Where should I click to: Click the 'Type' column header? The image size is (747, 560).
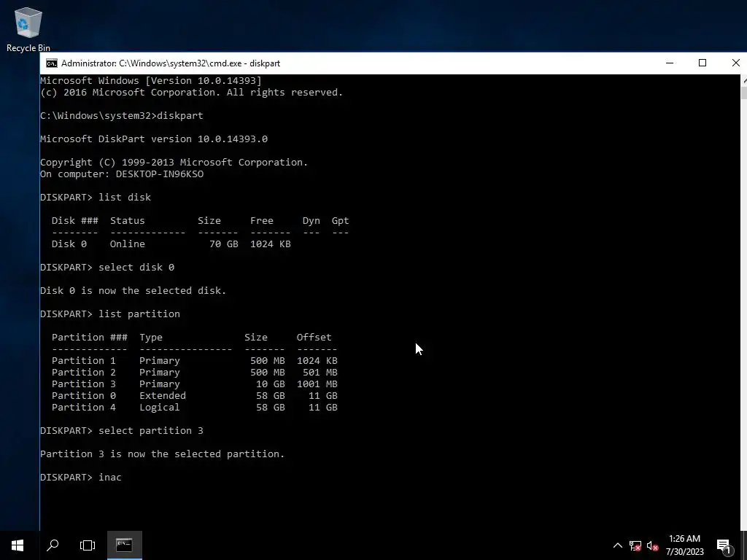[151, 338]
